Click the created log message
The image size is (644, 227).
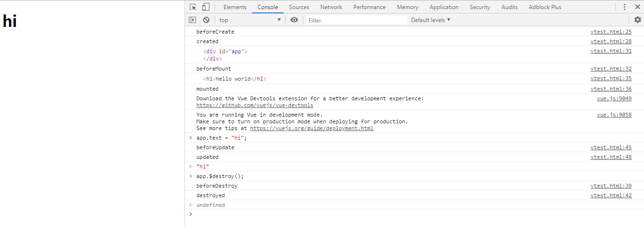click(207, 41)
